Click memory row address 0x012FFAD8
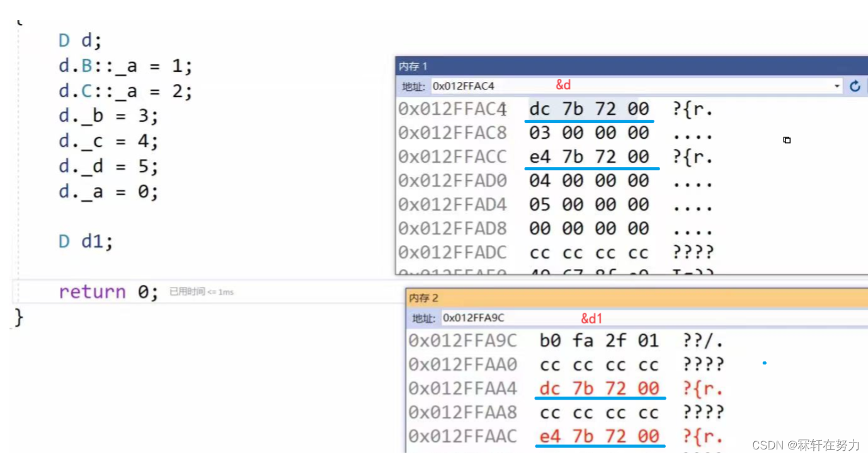868x457 pixels. tap(452, 229)
